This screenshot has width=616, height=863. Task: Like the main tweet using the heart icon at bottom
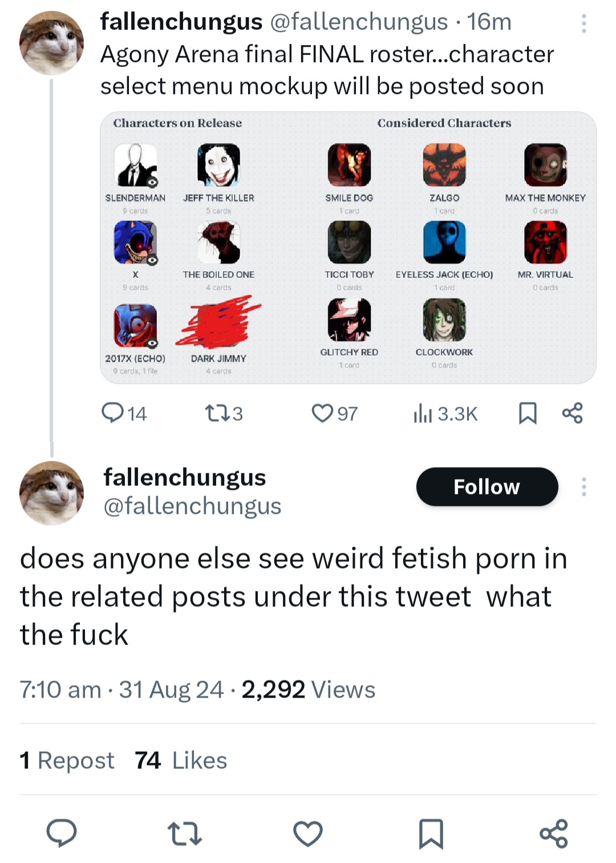pyautogui.click(x=308, y=833)
